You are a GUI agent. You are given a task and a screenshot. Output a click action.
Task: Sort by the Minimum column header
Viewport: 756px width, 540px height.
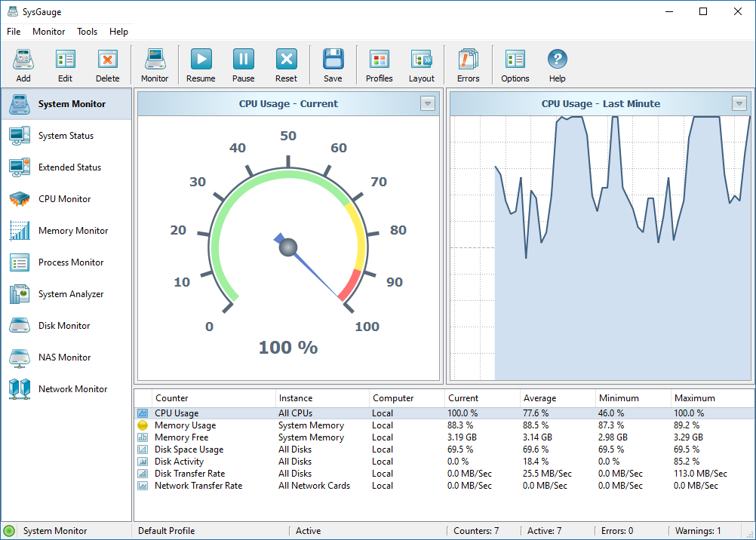pos(633,398)
